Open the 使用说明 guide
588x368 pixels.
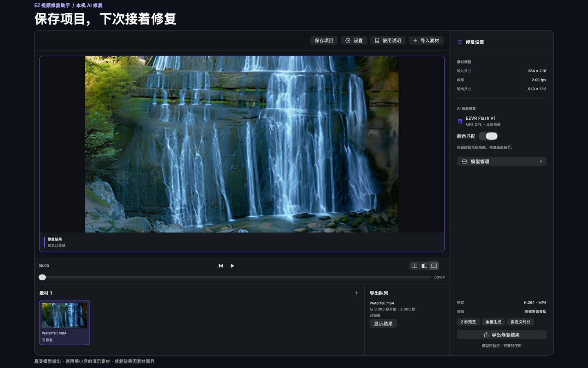[388, 40]
